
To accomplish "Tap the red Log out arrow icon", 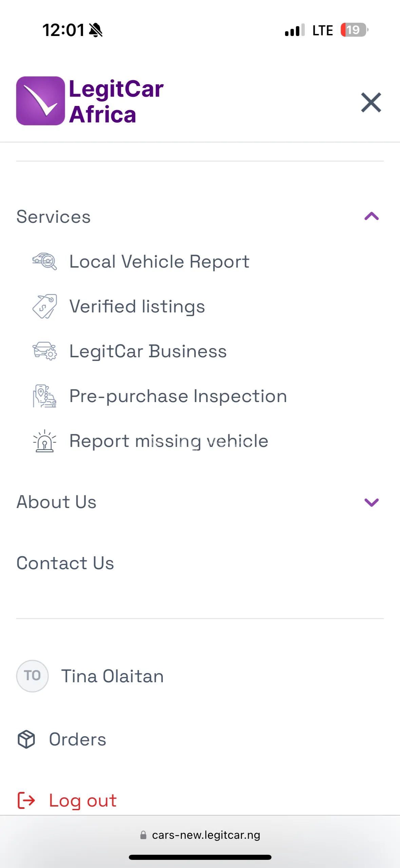I will 26,800.
